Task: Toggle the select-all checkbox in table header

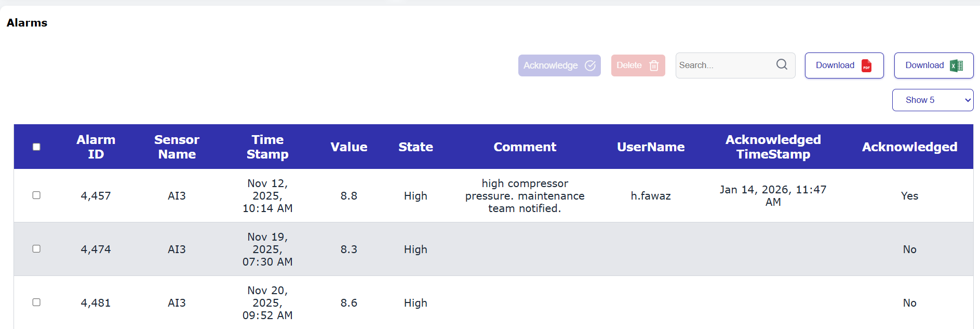Action: [36, 147]
